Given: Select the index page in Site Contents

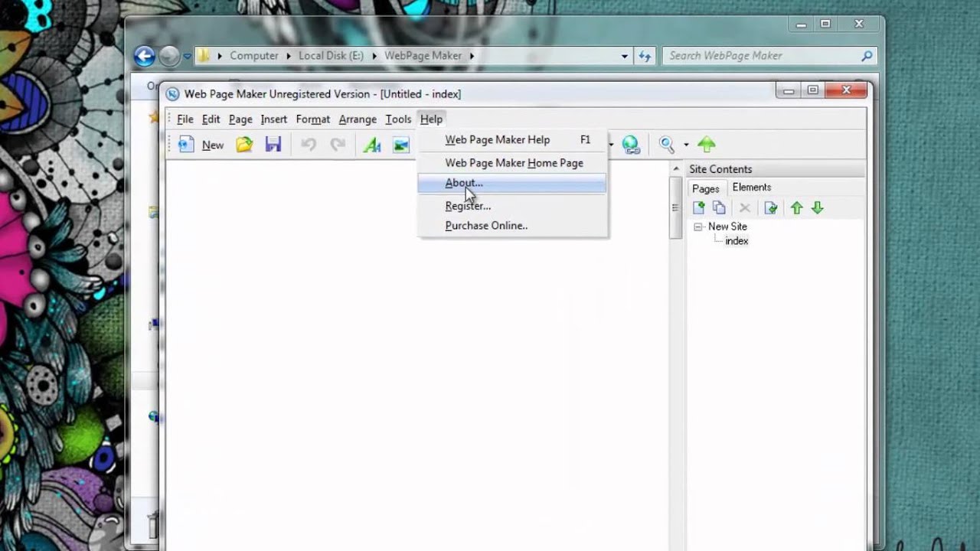Looking at the screenshot, I should [736, 240].
